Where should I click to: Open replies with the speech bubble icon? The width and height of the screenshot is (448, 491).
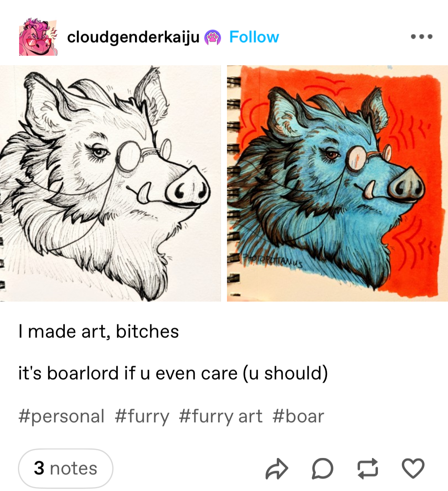[322, 468]
